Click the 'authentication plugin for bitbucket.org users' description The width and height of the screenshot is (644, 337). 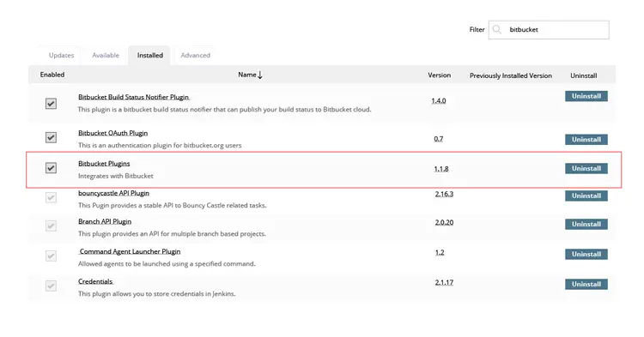(160, 145)
